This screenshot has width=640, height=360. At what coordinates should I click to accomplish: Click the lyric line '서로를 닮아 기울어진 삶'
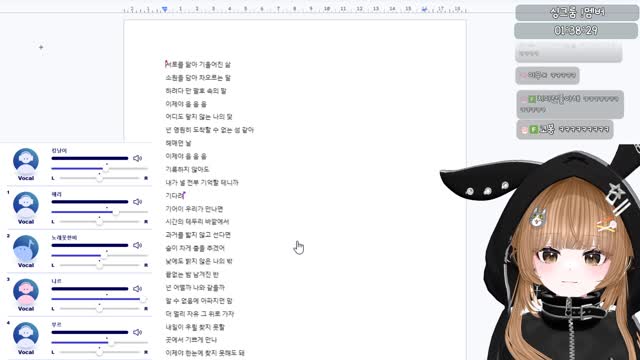pos(198,64)
